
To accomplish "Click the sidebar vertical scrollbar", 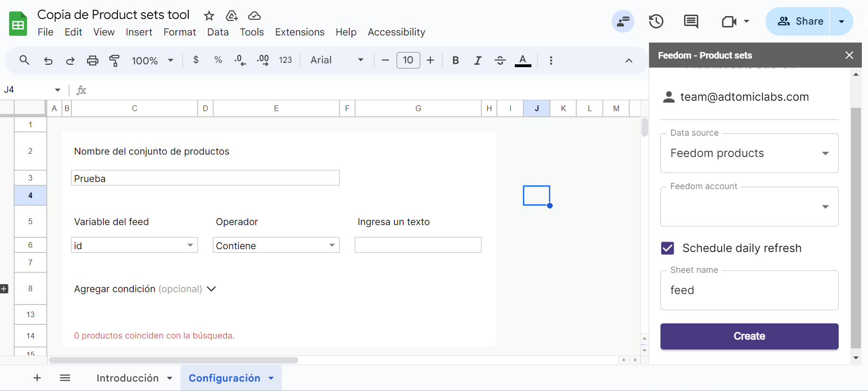I will tap(856, 227).
